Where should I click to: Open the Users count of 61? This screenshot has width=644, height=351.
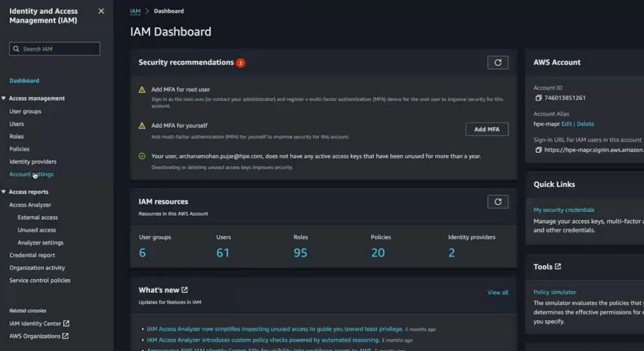click(223, 253)
